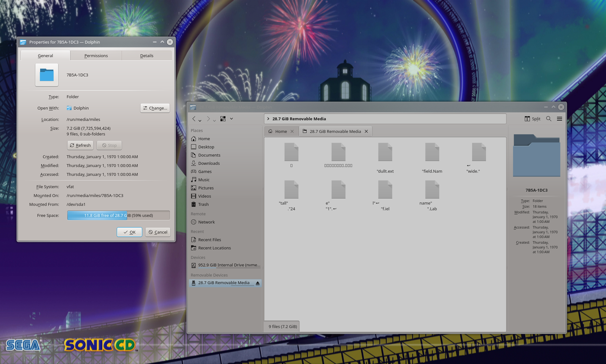Open Games in Places panel
This screenshot has width=606, height=364.
[x=225, y=171]
